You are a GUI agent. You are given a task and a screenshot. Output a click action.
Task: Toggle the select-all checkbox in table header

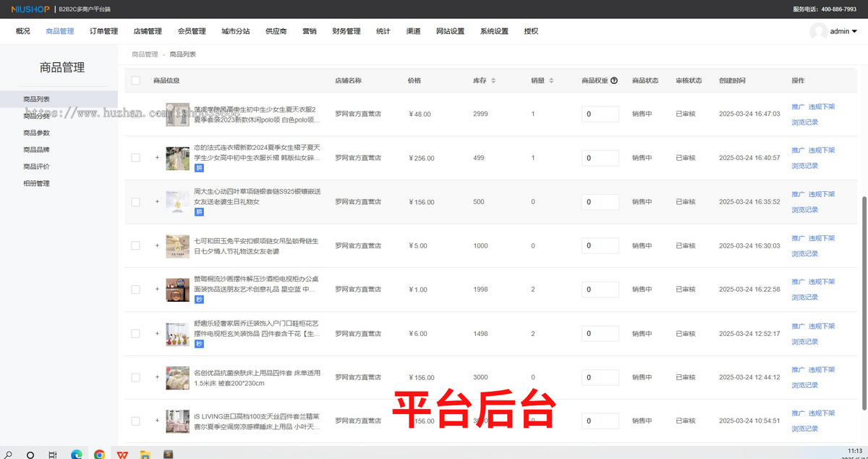(135, 80)
